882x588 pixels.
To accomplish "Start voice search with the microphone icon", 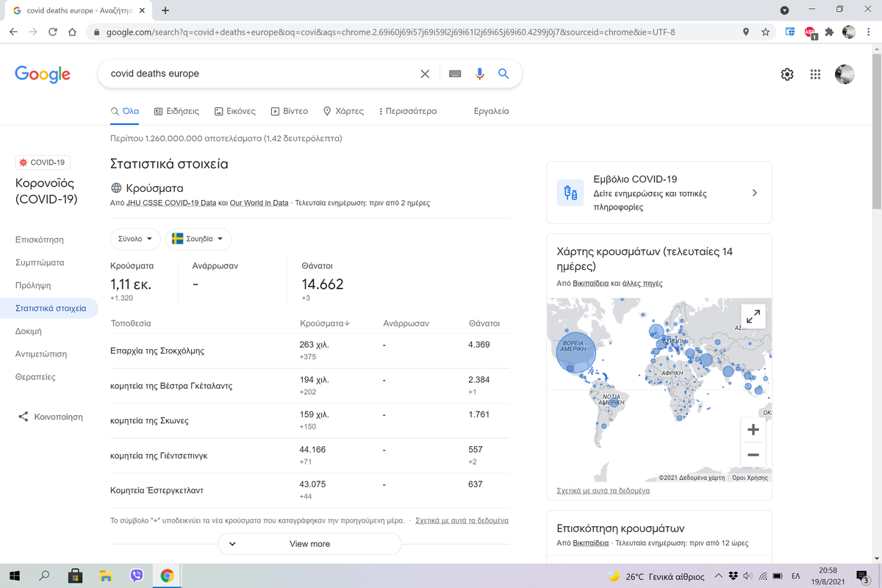I will click(480, 74).
